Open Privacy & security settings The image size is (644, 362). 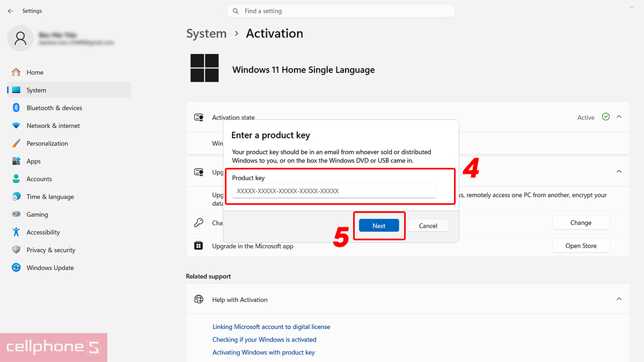pos(69,250)
